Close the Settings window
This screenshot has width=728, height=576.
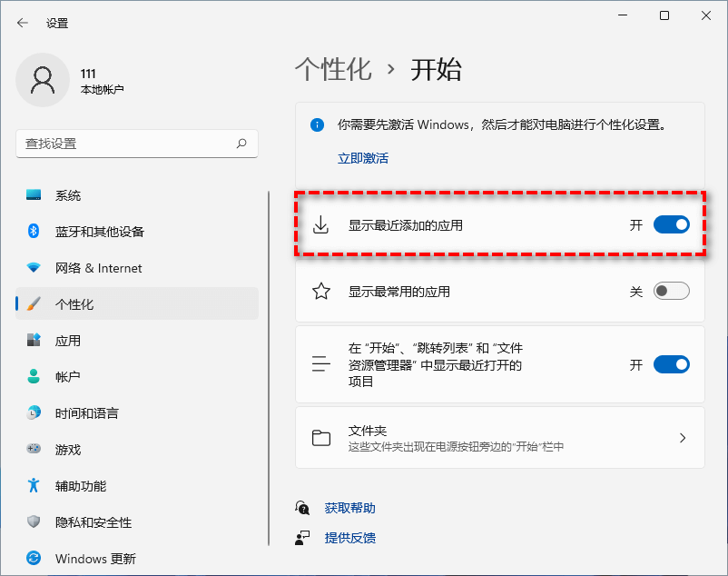[706, 15]
